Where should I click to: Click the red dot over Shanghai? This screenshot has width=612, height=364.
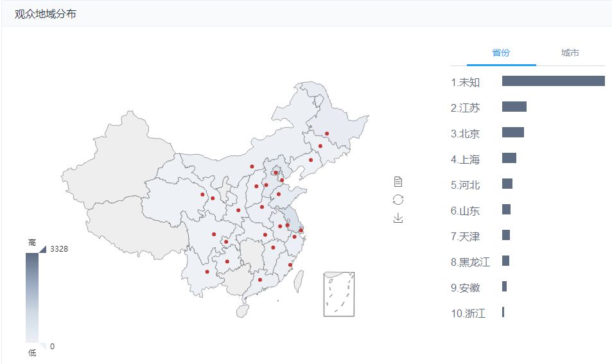point(301,230)
